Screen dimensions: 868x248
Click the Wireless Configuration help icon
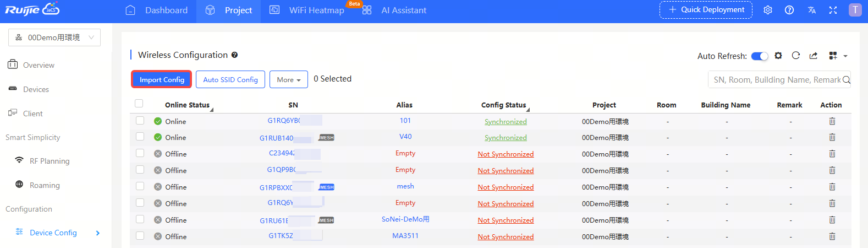point(234,55)
